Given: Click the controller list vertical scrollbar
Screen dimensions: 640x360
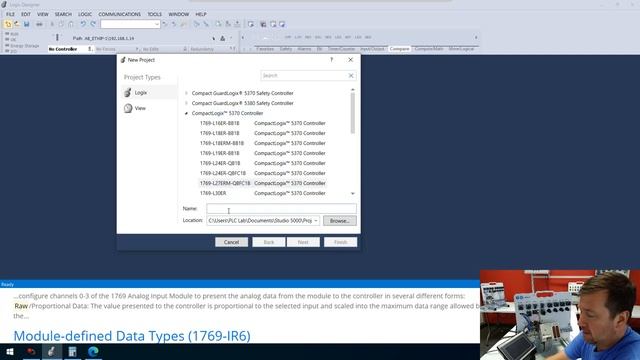Looking at the screenshot, I should pyautogui.click(x=353, y=113).
